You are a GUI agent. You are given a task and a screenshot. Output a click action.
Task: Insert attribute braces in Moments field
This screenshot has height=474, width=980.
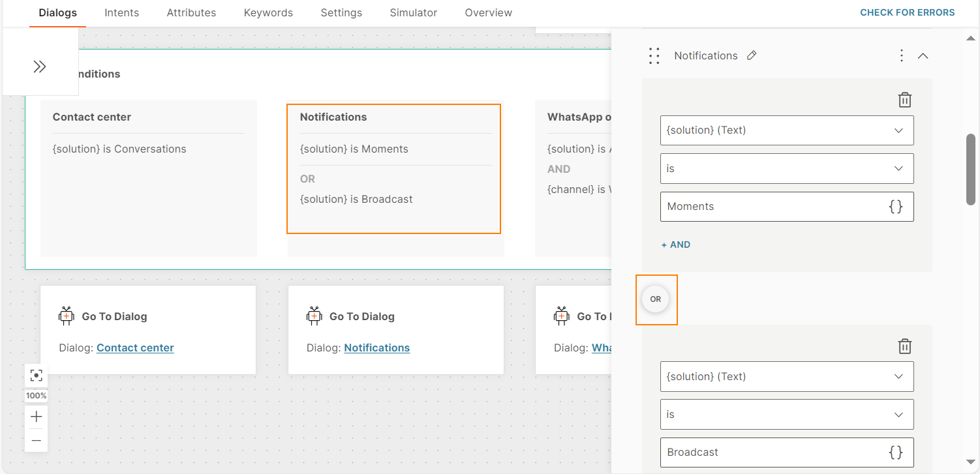(896, 206)
